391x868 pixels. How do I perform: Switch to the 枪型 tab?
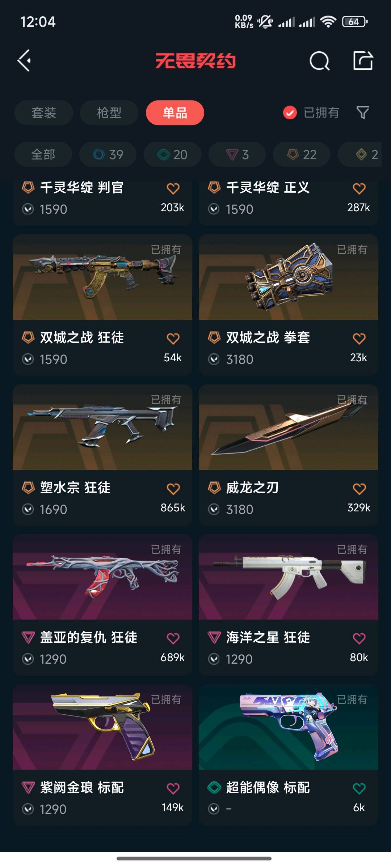pyautogui.click(x=109, y=113)
